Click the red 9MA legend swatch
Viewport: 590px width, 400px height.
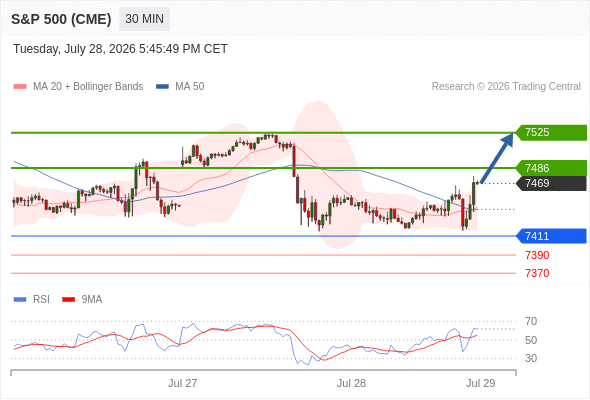[68, 300]
